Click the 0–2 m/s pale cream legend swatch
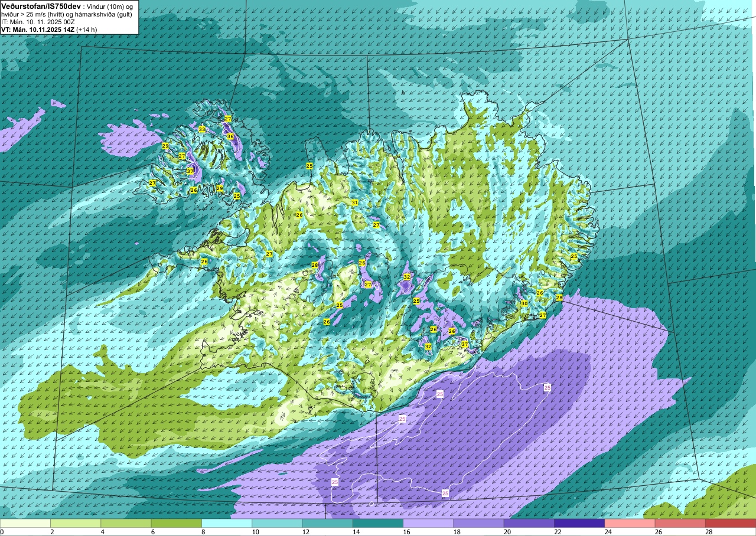 25,523
